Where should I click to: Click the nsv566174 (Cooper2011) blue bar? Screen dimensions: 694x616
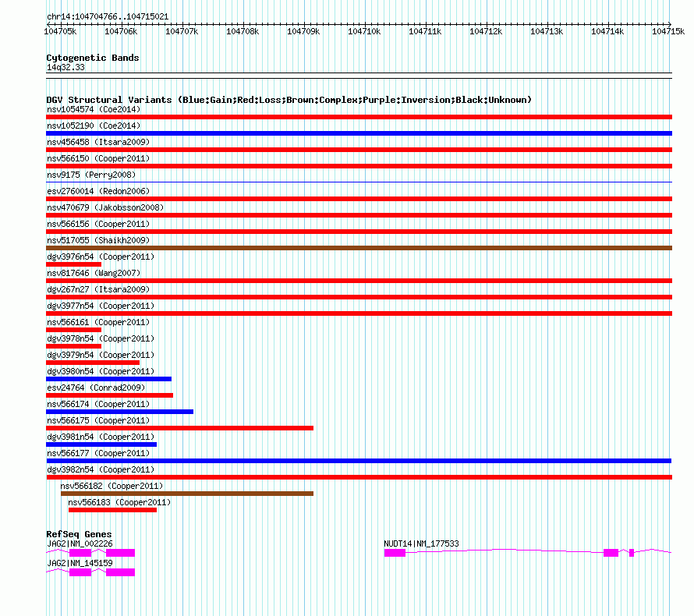tap(119, 412)
